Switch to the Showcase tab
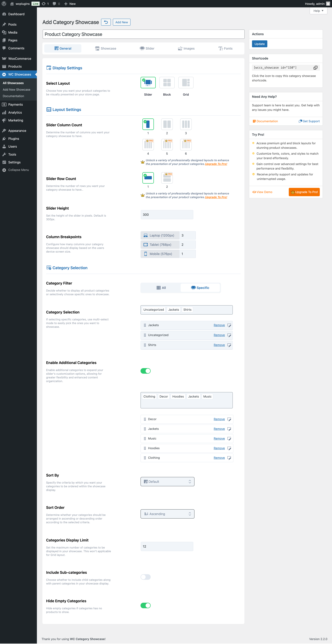332x644 pixels. (x=106, y=49)
